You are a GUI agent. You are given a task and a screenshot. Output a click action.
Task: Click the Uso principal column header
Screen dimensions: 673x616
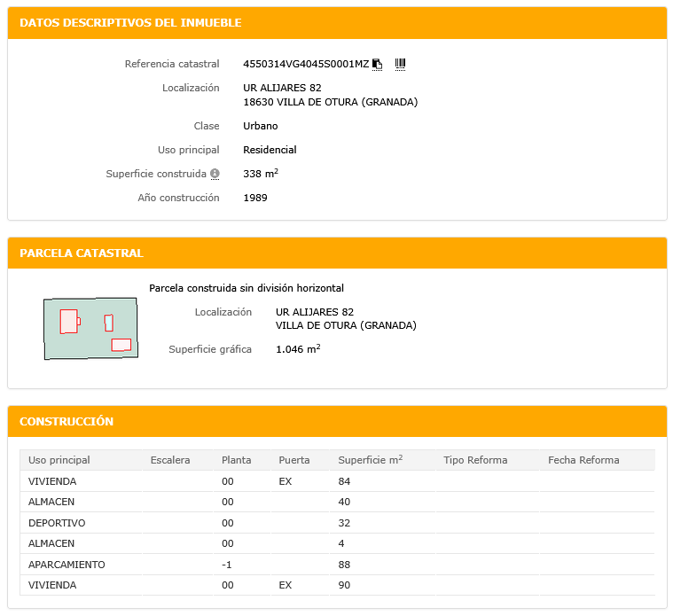point(59,460)
